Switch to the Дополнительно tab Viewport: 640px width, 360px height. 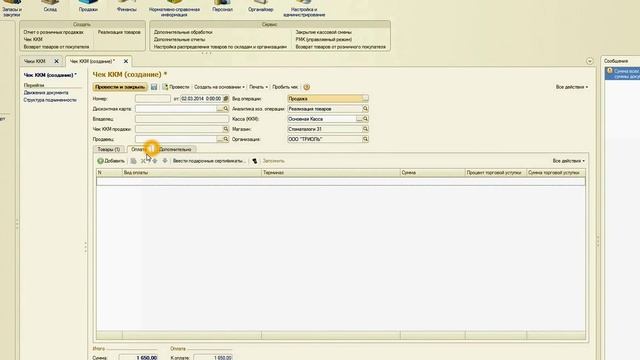coord(175,149)
